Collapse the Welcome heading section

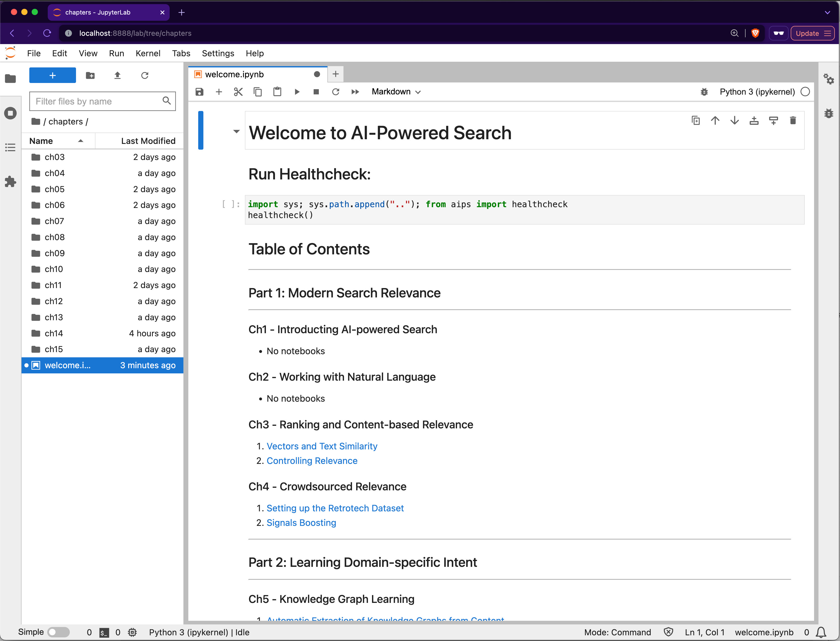[x=236, y=132]
